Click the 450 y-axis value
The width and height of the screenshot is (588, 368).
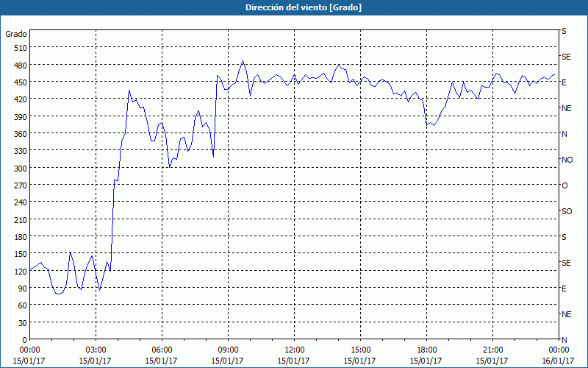coord(21,82)
